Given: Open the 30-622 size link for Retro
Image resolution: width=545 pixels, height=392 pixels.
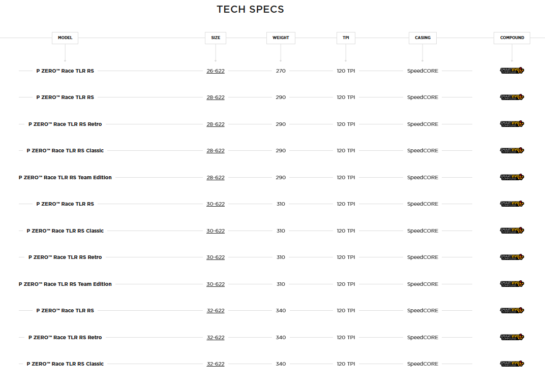Looking at the screenshot, I should tap(216, 257).
